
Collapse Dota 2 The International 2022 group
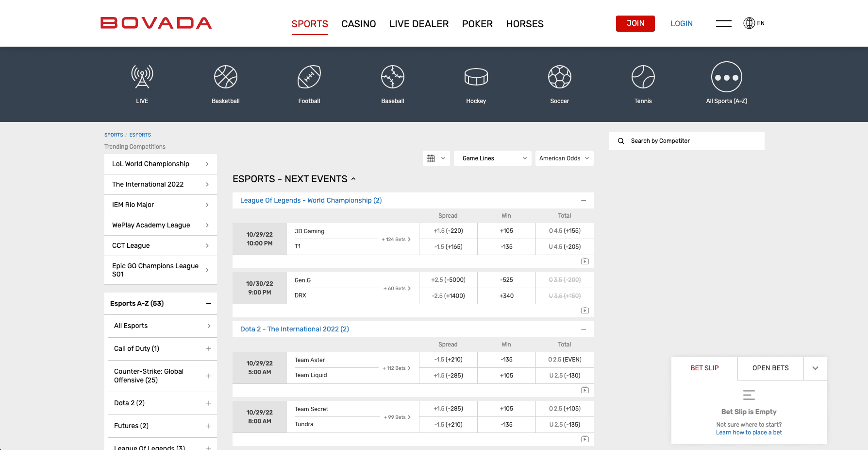click(x=584, y=329)
